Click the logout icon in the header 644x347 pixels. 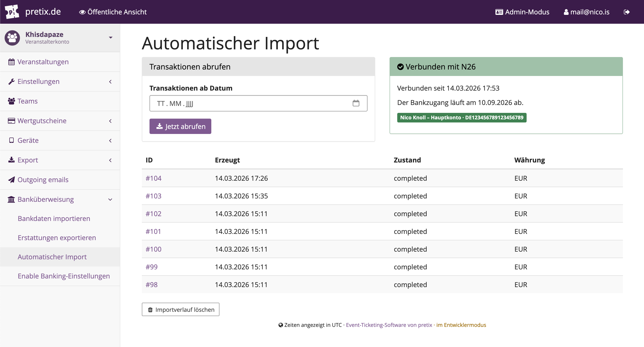pyautogui.click(x=627, y=12)
